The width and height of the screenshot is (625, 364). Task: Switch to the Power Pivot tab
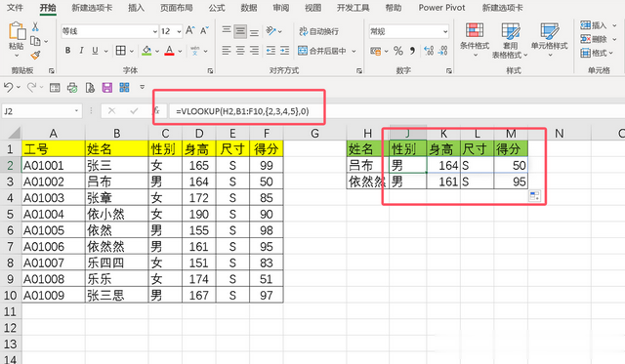pos(441,8)
